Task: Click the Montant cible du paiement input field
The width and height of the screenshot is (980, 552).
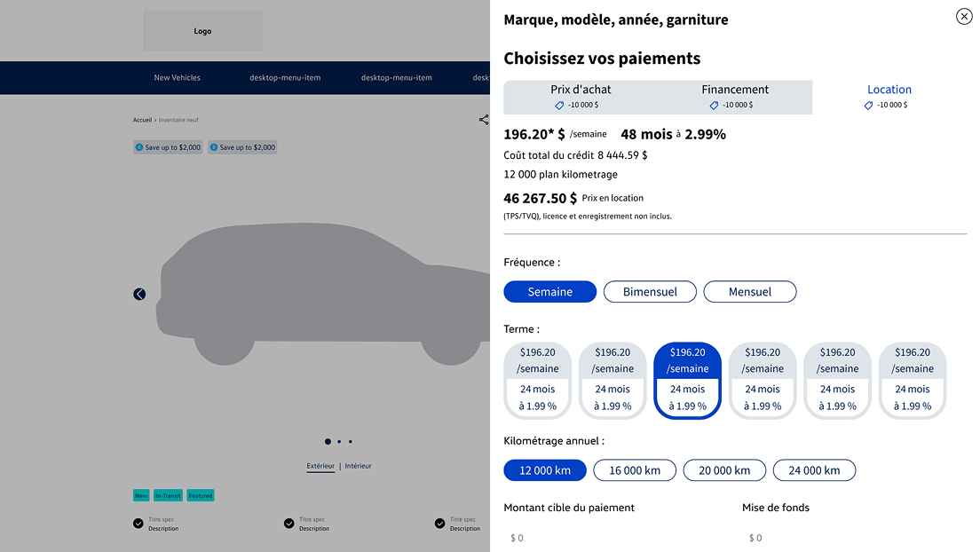Action: click(x=612, y=538)
